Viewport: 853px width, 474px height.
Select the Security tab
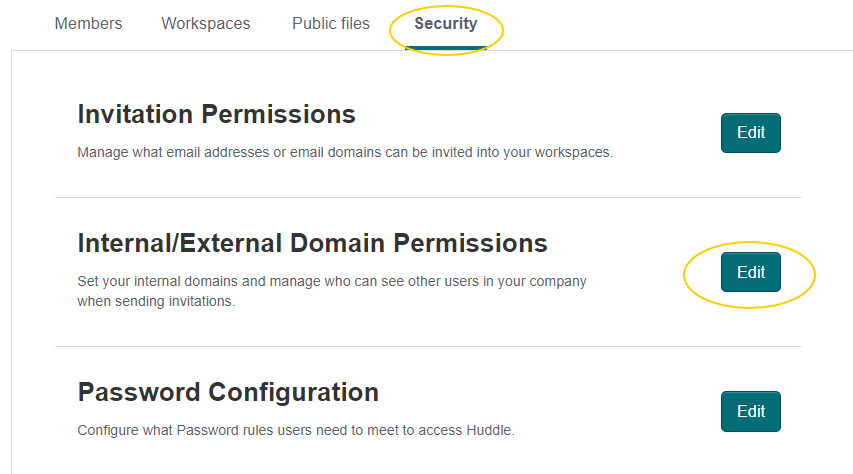[446, 23]
